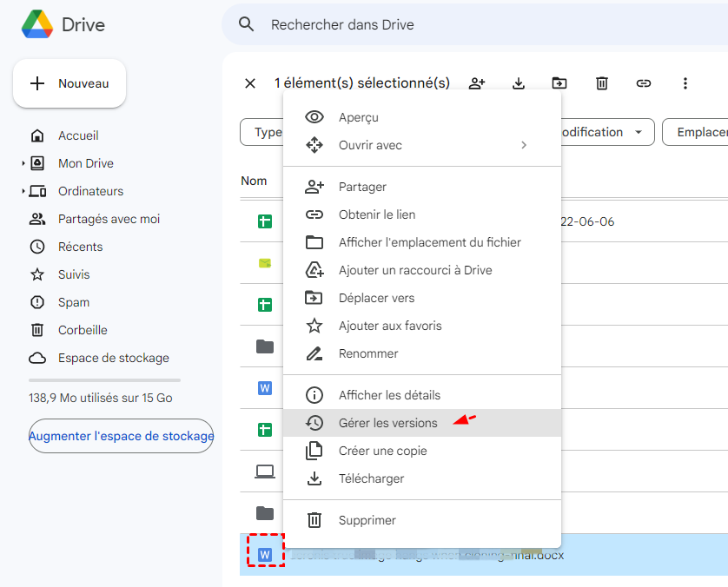Select Obtenir le lien

(422, 214)
